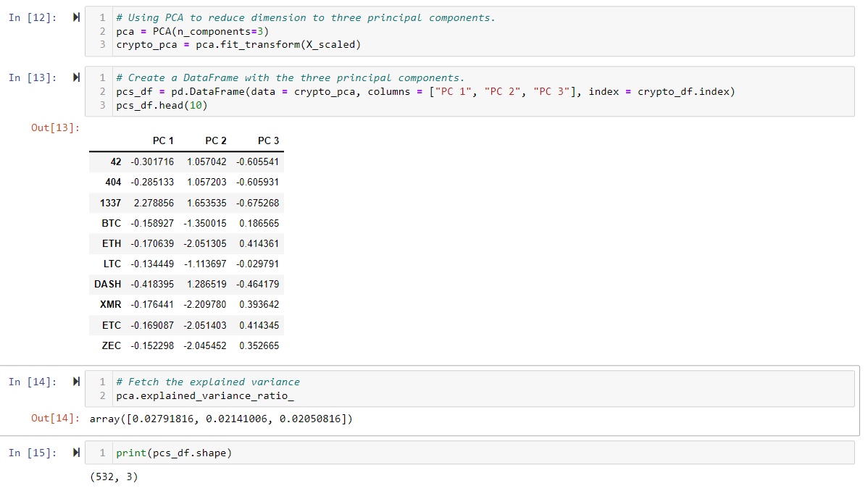Collapse output via the Out[14] prompt
The width and height of the screenshot is (868, 491).
coord(55,419)
